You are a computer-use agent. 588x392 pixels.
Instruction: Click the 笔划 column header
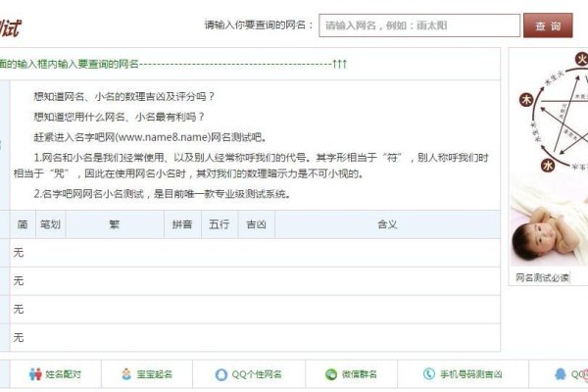50,224
